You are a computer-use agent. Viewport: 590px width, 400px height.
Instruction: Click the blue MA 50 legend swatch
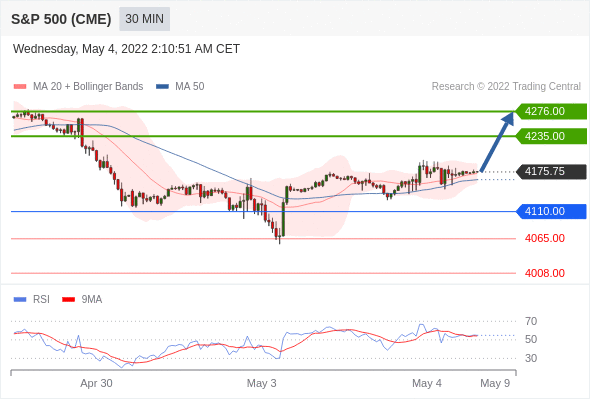coord(163,87)
